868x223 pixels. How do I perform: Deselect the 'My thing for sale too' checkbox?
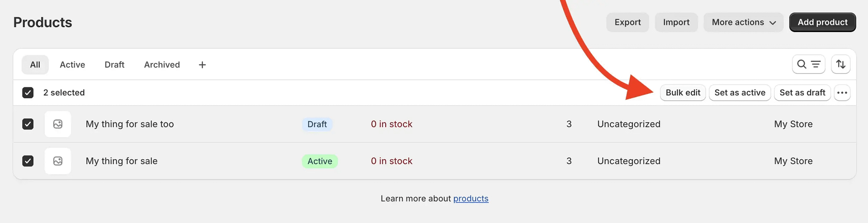pyautogui.click(x=28, y=124)
